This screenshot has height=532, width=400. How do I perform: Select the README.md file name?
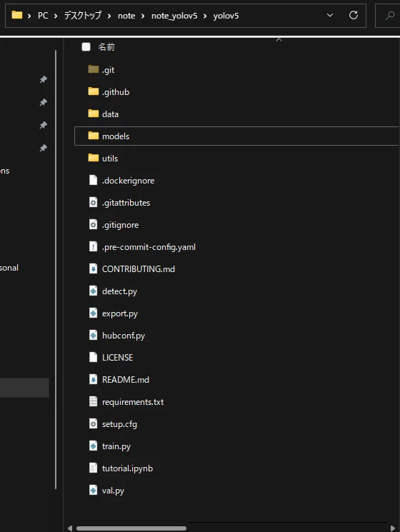[x=126, y=380]
